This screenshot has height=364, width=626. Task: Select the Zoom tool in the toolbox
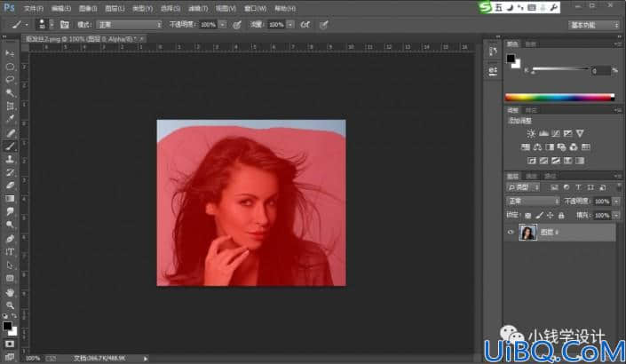point(10,305)
